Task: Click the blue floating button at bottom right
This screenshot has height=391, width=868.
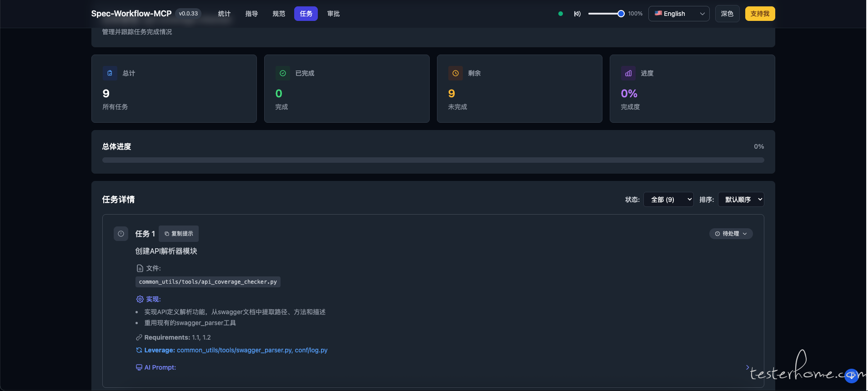Action: 851,376
